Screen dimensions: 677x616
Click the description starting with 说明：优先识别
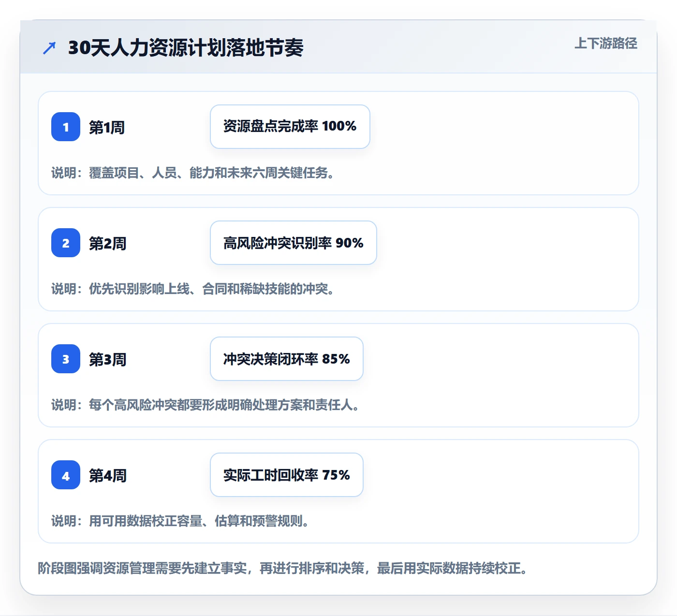pyautogui.click(x=193, y=289)
